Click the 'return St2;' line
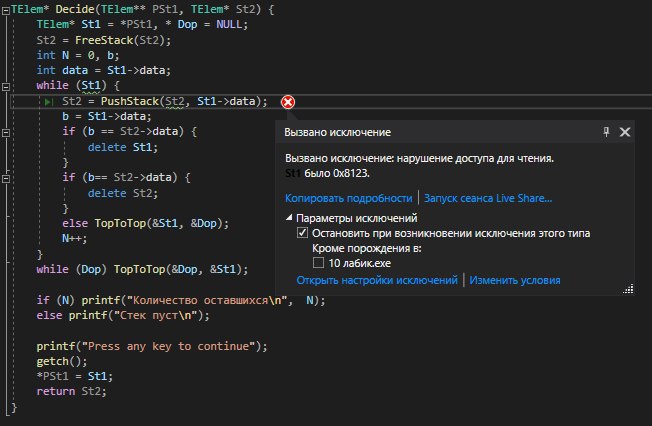Viewport: 652px width, 426px height. pos(72,391)
